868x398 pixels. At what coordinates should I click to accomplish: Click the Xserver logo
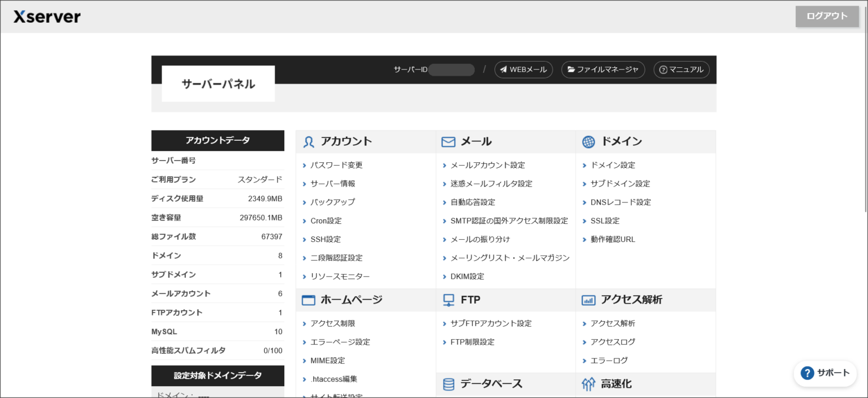point(47,17)
